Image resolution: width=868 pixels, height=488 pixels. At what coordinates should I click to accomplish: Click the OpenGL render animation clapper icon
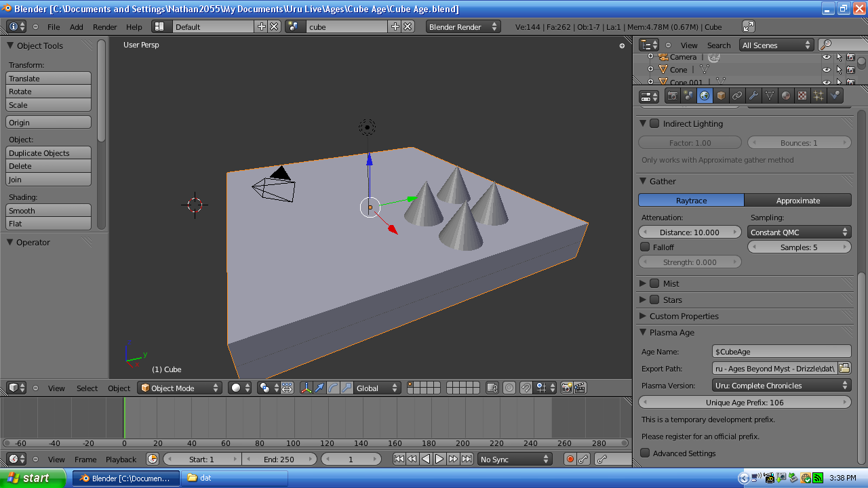580,388
